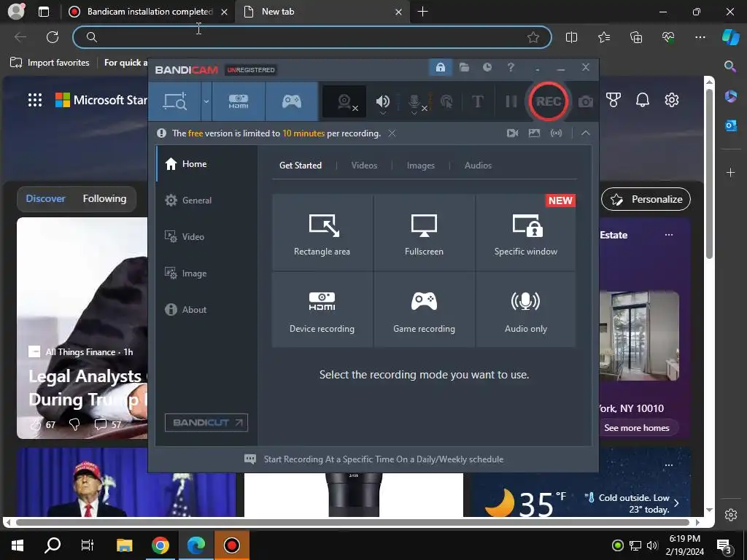Choose Fullscreen recording mode
Screen dimensions: 747x560
[x=424, y=233]
